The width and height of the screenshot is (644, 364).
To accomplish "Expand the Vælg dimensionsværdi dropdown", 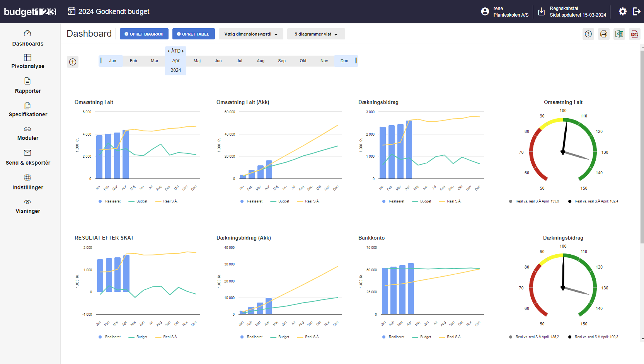I will coord(251,34).
